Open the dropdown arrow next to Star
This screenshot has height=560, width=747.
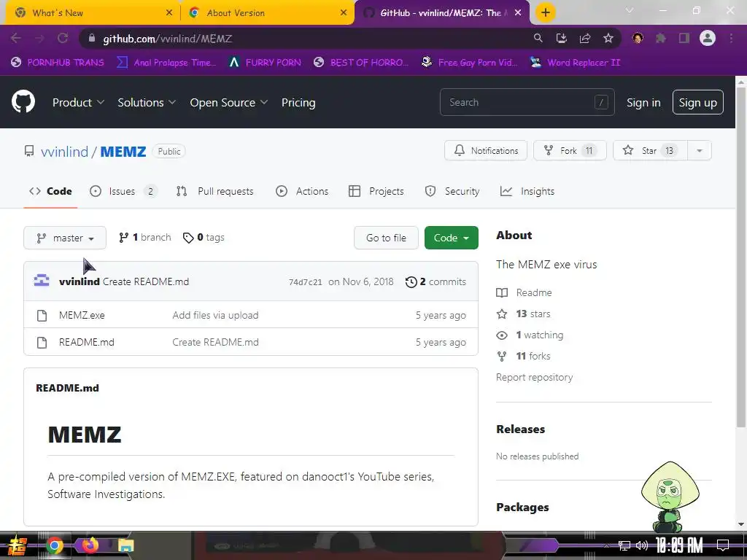pos(700,150)
